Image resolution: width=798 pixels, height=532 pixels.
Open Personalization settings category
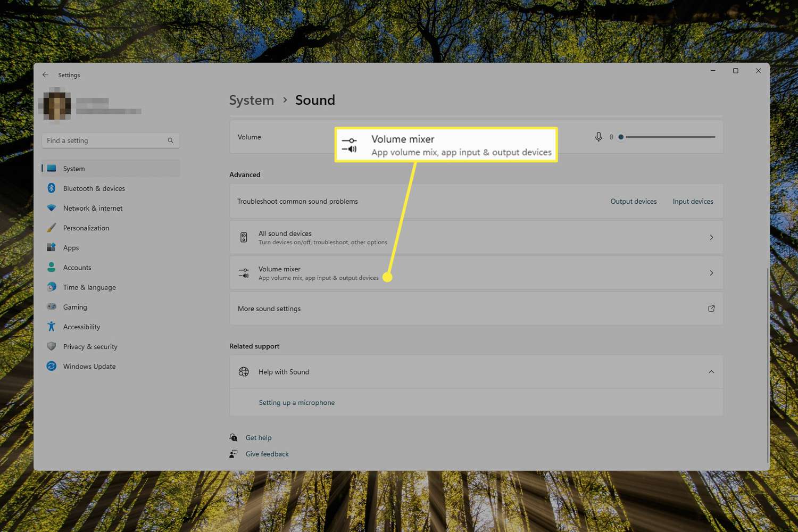point(86,228)
